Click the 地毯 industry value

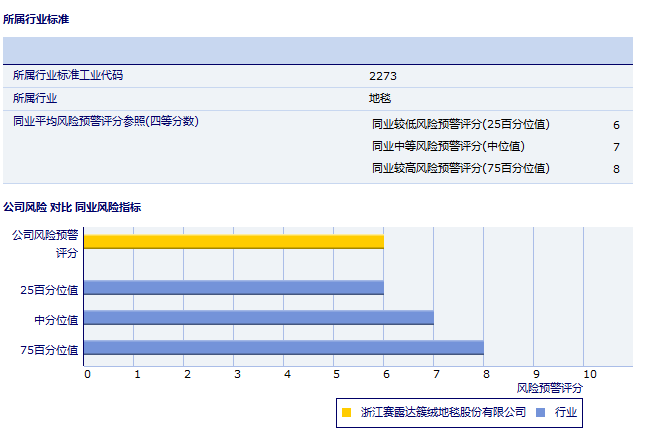[x=380, y=98]
